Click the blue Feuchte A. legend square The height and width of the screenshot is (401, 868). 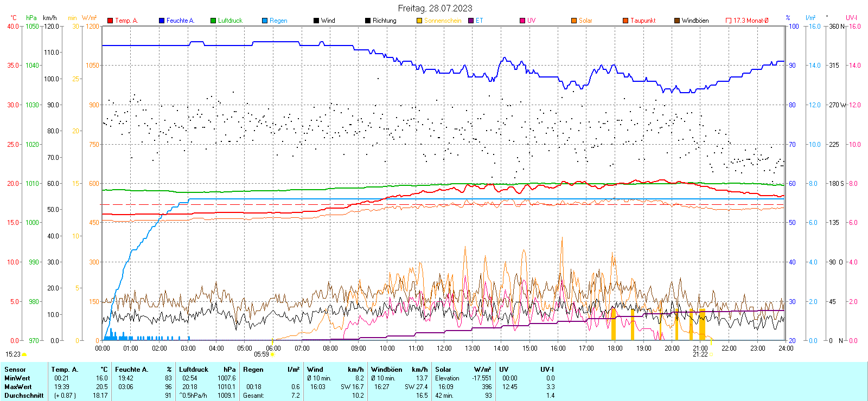[x=162, y=21]
